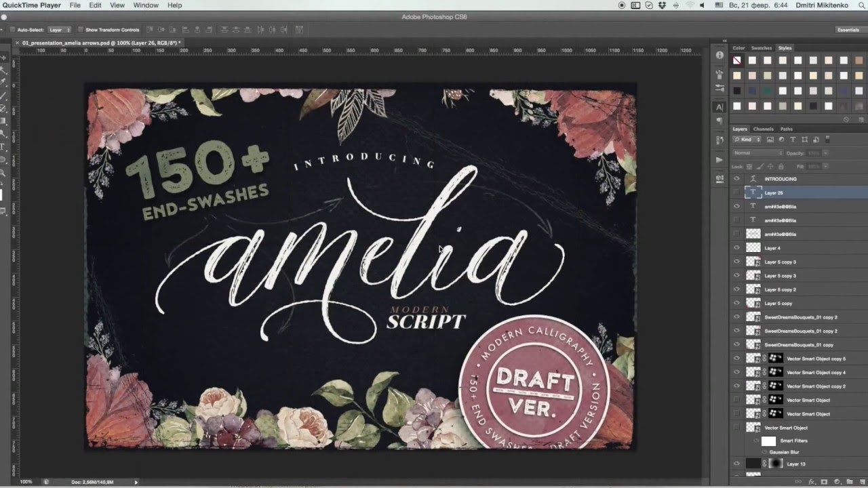Click the Lock all padlock icon
868x488 pixels.
781,167
